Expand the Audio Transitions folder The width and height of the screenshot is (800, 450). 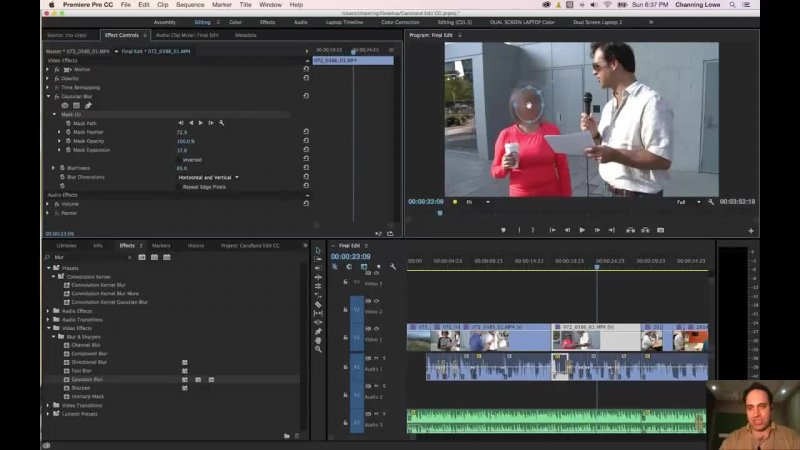48,319
